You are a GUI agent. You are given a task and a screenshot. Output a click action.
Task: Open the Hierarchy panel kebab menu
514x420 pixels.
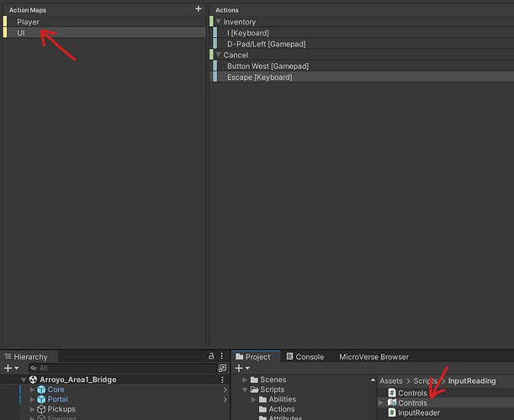[x=222, y=356]
